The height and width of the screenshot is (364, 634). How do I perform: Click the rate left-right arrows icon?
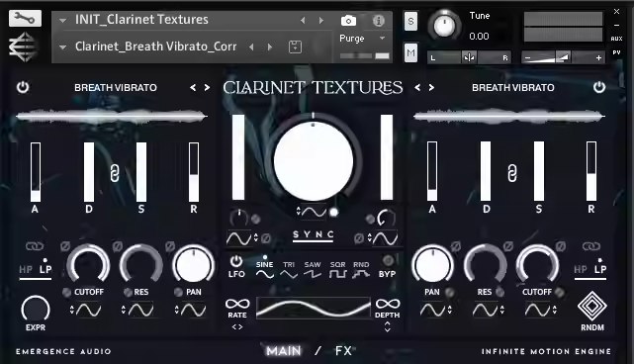[237, 326]
